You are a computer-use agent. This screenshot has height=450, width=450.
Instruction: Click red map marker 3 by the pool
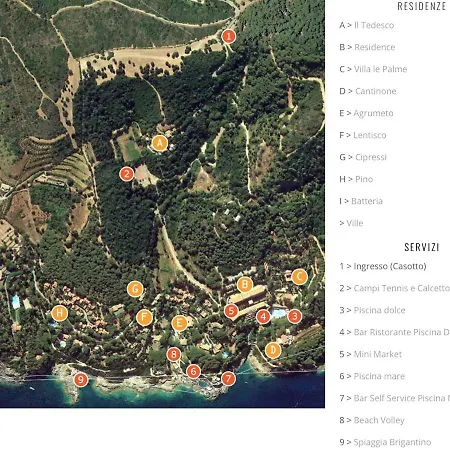click(295, 316)
